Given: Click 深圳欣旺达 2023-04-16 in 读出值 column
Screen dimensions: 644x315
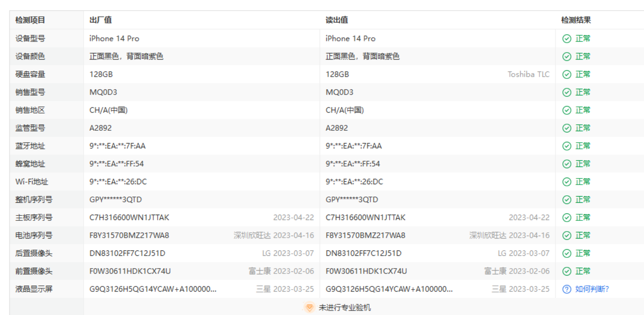Looking at the screenshot, I should point(510,236).
